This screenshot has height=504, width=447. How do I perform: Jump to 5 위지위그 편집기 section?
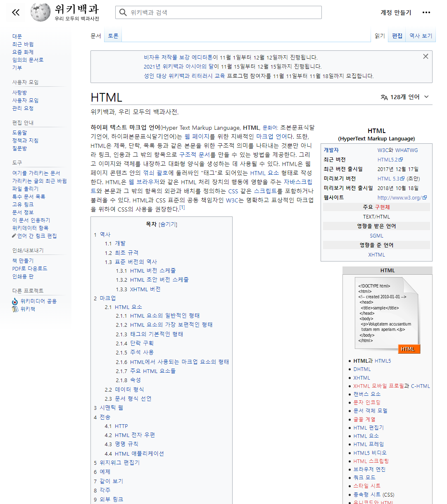coord(117,463)
